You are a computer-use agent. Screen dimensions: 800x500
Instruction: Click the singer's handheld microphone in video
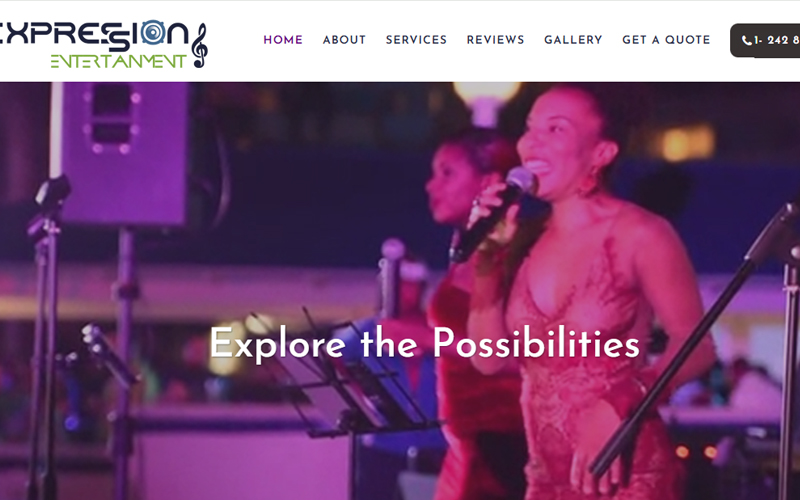pos(493,212)
